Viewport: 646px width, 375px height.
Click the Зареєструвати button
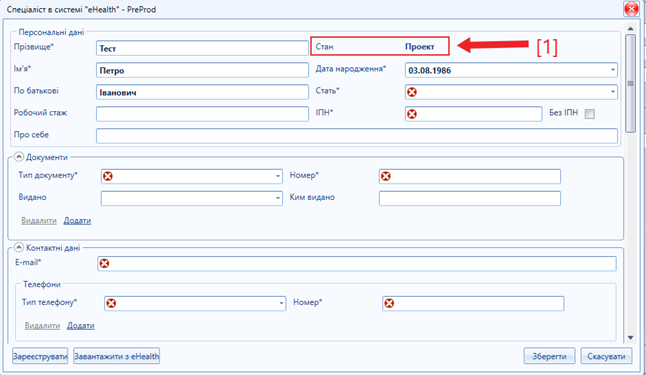(40, 356)
